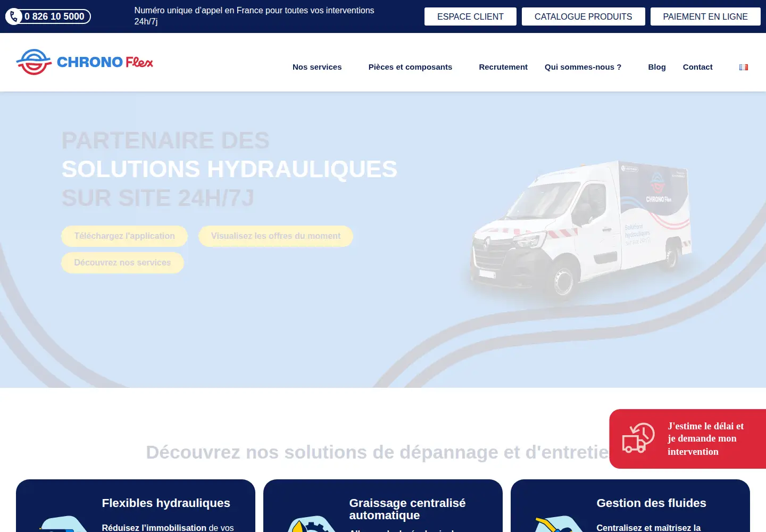Click the phone icon beside 0 826 10 5000

coord(14,16)
